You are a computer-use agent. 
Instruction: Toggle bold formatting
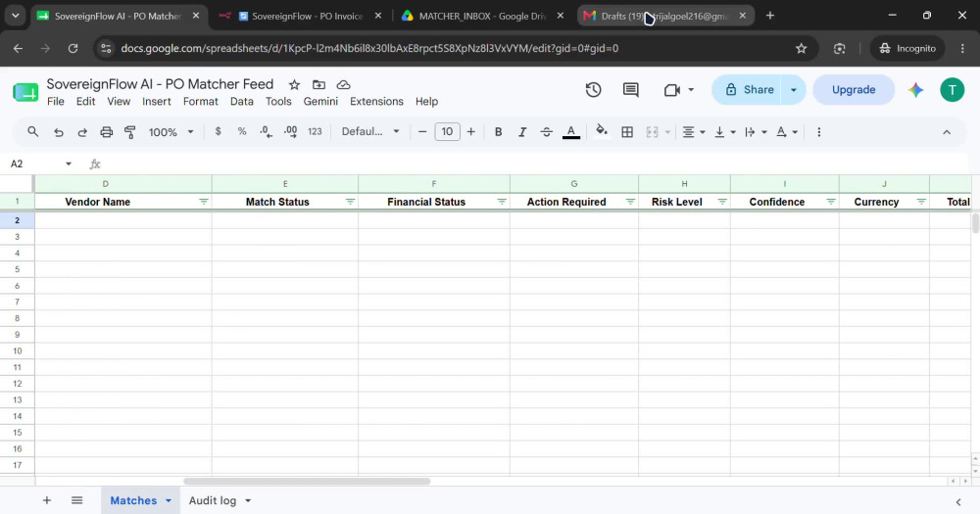(498, 132)
